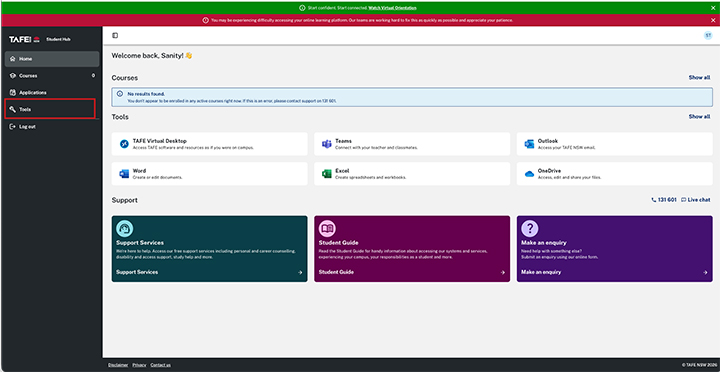Start a Live chat

696,200
